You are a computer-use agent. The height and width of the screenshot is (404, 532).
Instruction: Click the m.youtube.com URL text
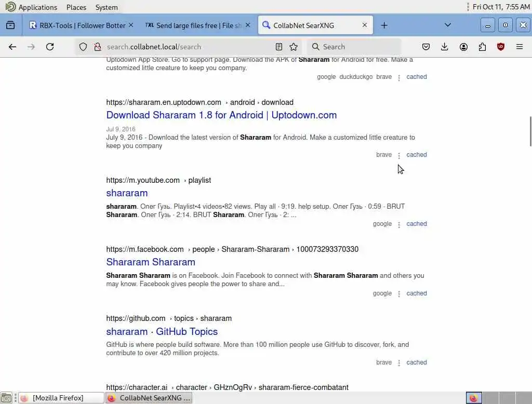pos(143,181)
